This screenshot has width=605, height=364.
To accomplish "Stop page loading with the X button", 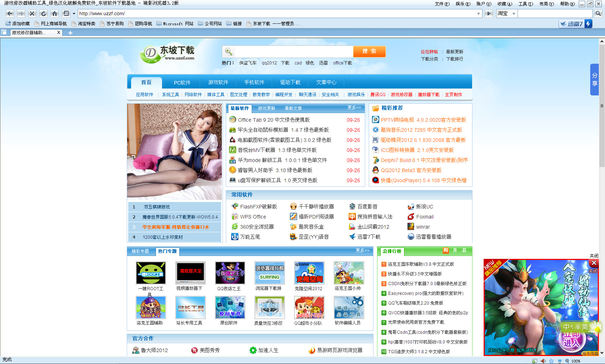I will 32,13.
